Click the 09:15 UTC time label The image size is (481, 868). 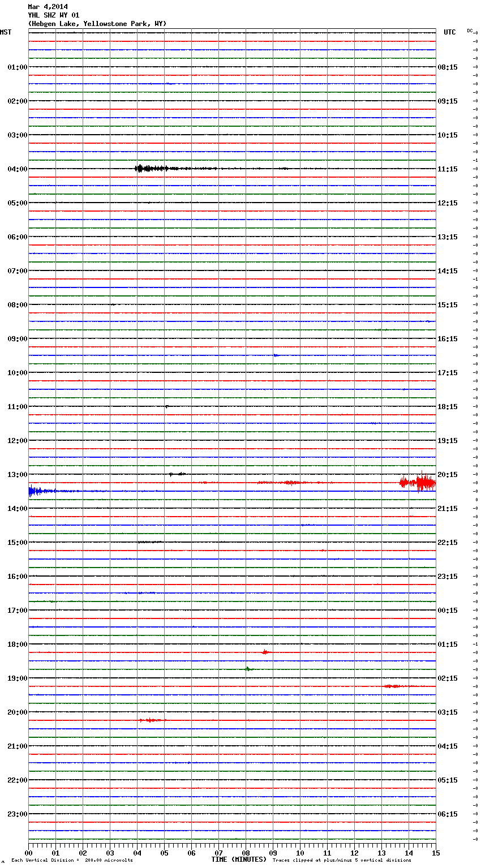pos(448,101)
